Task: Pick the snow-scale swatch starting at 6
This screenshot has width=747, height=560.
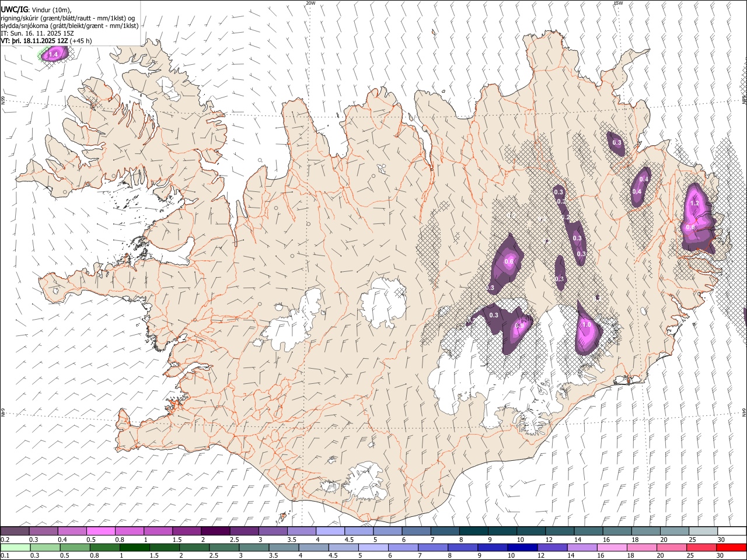Action: [416, 531]
